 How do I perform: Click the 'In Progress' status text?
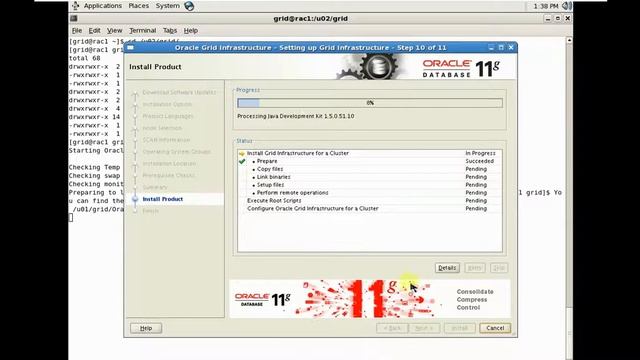(x=480, y=153)
